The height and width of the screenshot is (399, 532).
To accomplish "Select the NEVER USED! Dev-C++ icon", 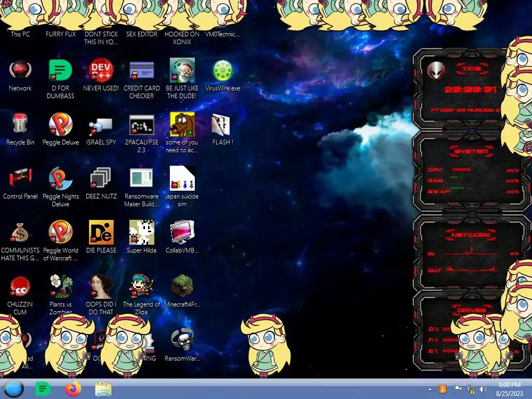I will [101, 71].
